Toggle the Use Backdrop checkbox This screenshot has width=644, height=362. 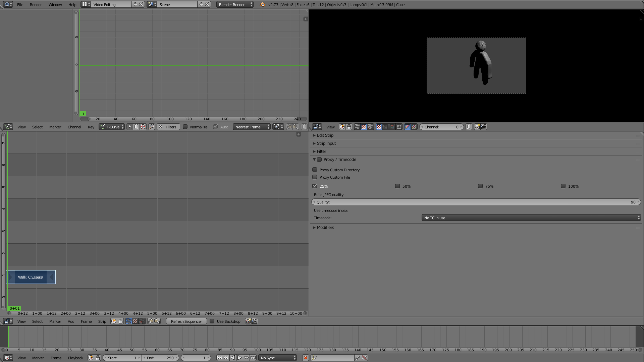(212, 321)
